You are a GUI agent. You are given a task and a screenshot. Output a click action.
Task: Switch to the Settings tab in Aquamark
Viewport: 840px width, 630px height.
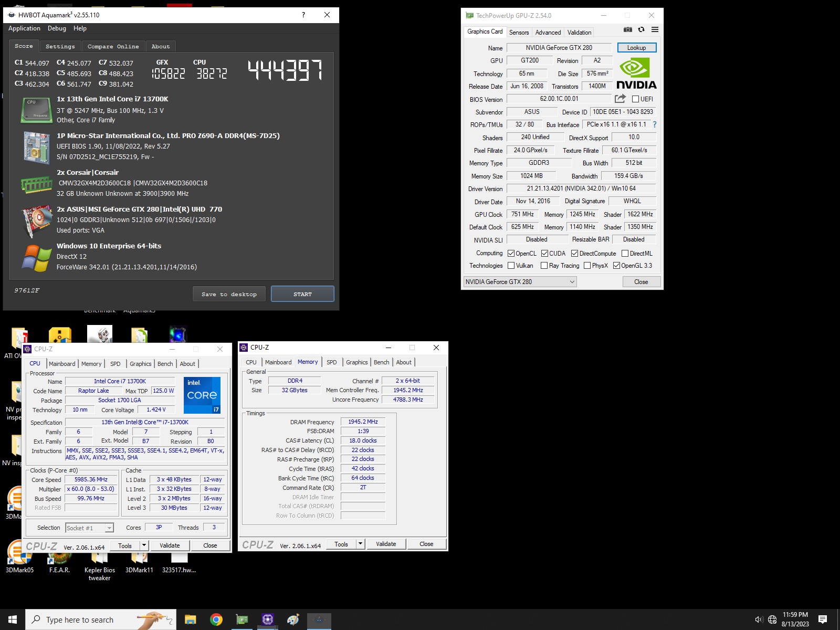click(60, 47)
